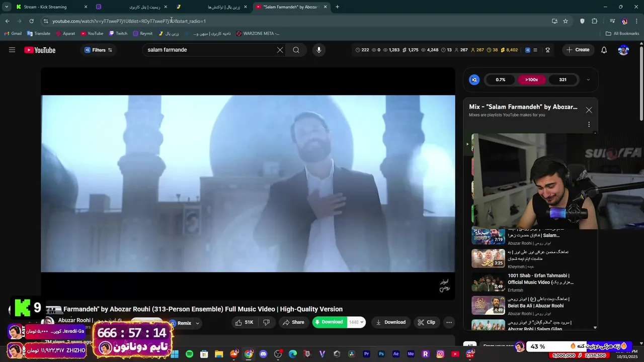Viewport: 644px width, 362px height.
Task: Click Create button in YouTube header
Action: pyautogui.click(x=578, y=50)
